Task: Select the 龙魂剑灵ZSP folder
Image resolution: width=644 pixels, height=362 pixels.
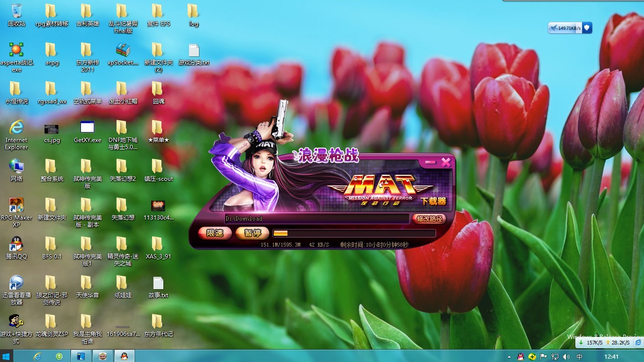Action: click(x=52, y=326)
